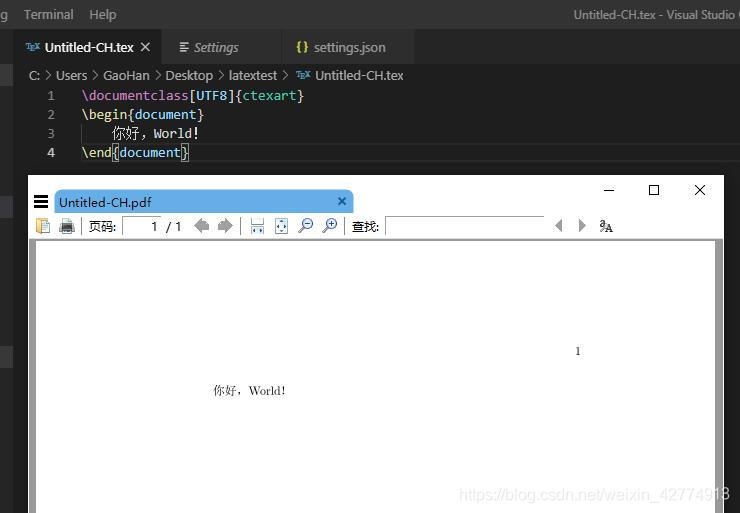Open the Help menu

click(x=103, y=15)
